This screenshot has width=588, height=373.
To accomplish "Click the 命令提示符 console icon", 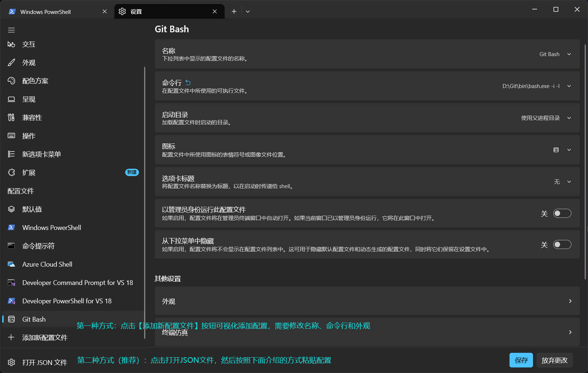I will (11, 246).
